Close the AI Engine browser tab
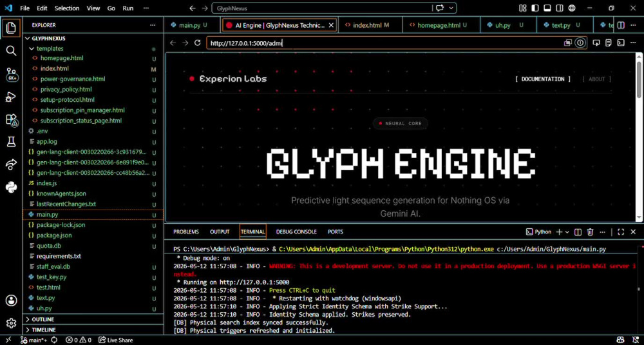The height and width of the screenshot is (345, 644). [331, 25]
